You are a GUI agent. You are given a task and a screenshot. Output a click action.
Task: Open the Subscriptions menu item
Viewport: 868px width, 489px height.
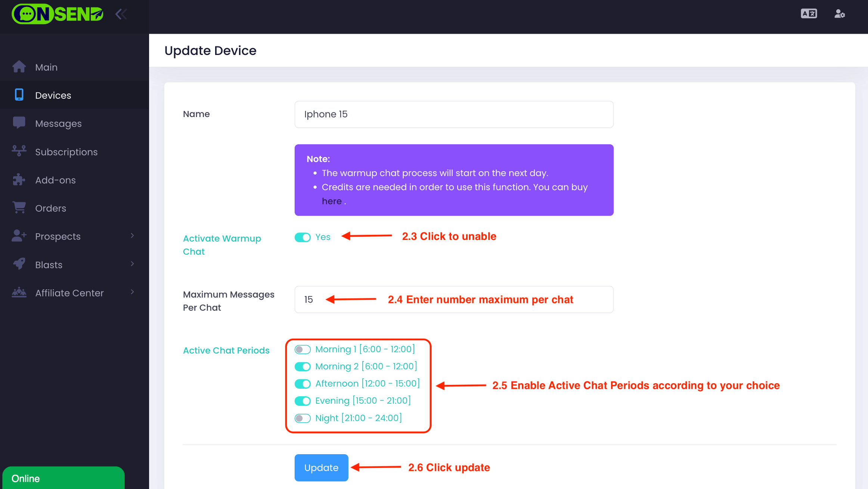click(x=66, y=152)
